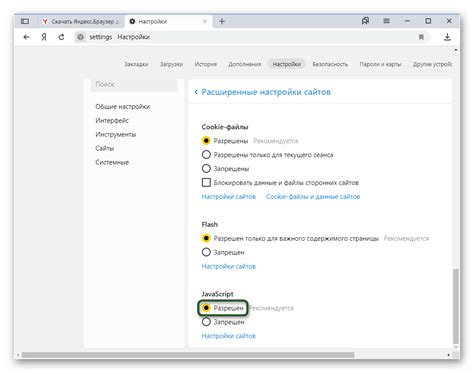Open the sidebar panel icon in tab strip
Viewport: 474px width, 373px height.
click(x=25, y=21)
